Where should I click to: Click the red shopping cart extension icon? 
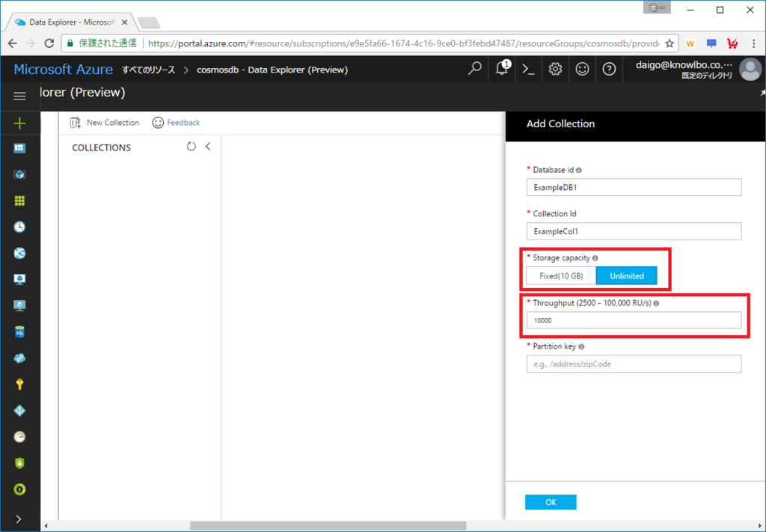[732, 43]
